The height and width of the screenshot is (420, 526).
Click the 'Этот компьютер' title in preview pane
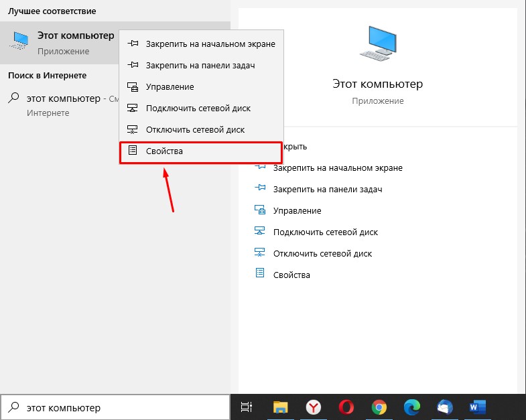(x=378, y=84)
